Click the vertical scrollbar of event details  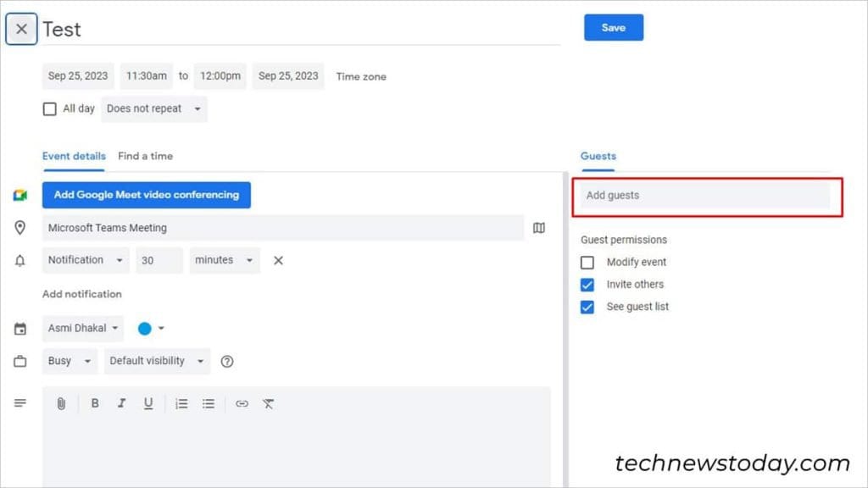565,330
